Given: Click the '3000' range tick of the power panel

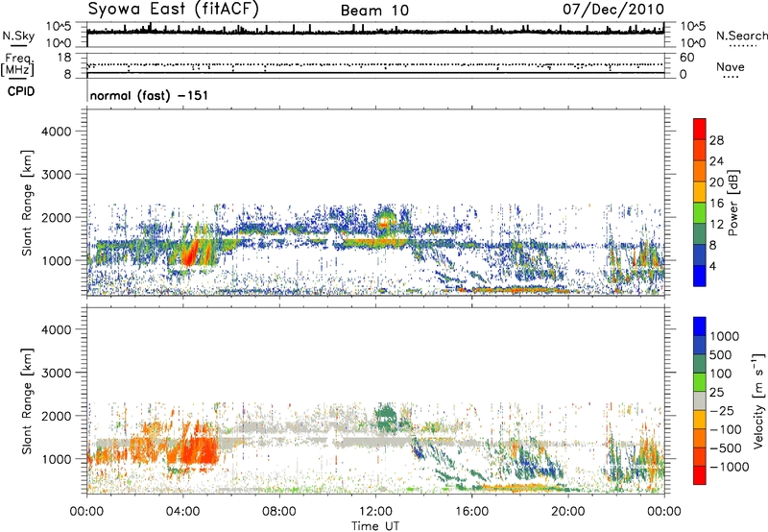Looking at the screenshot, I should pyautogui.click(x=57, y=175).
